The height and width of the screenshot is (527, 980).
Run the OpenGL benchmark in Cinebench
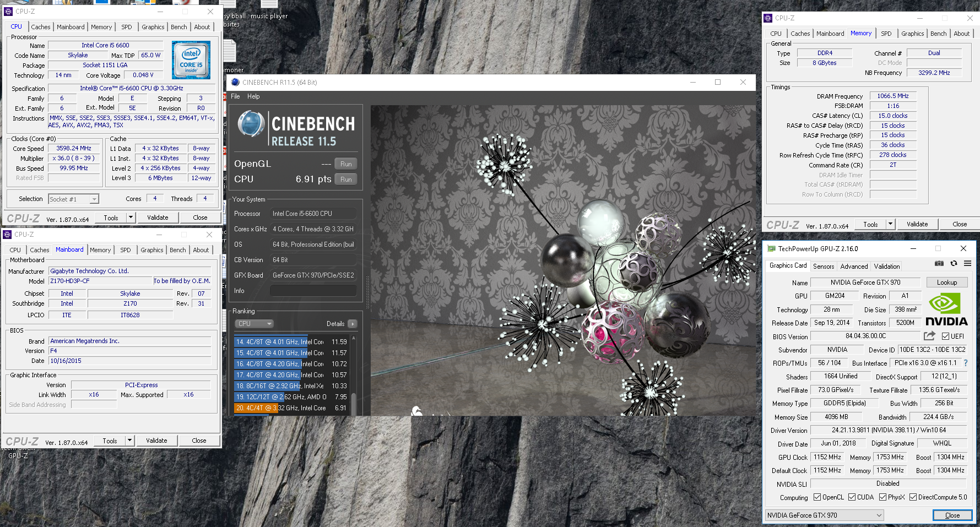[346, 164]
